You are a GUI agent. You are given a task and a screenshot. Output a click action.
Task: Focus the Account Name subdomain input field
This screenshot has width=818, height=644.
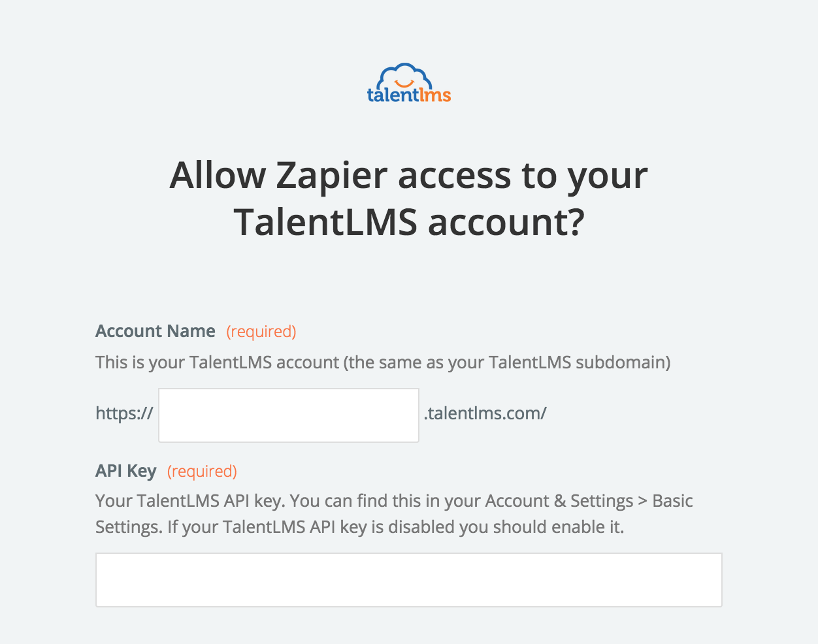click(x=289, y=415)
